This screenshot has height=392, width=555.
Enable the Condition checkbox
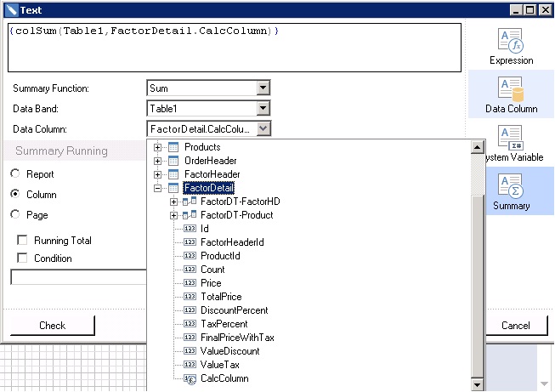coord(23,258)
